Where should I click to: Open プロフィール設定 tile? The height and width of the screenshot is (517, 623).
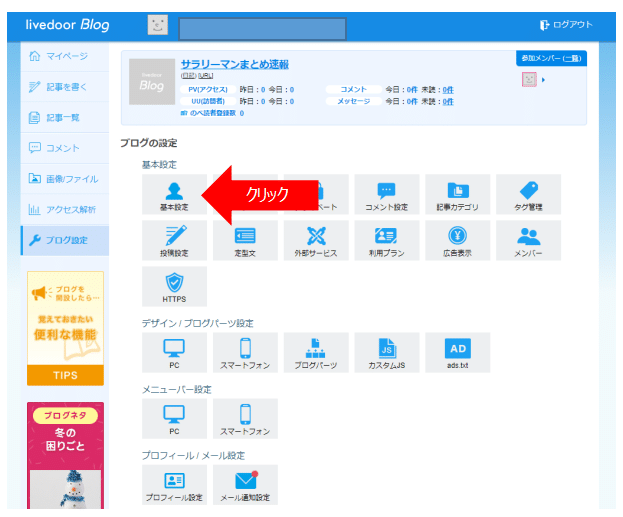[174, 485]
